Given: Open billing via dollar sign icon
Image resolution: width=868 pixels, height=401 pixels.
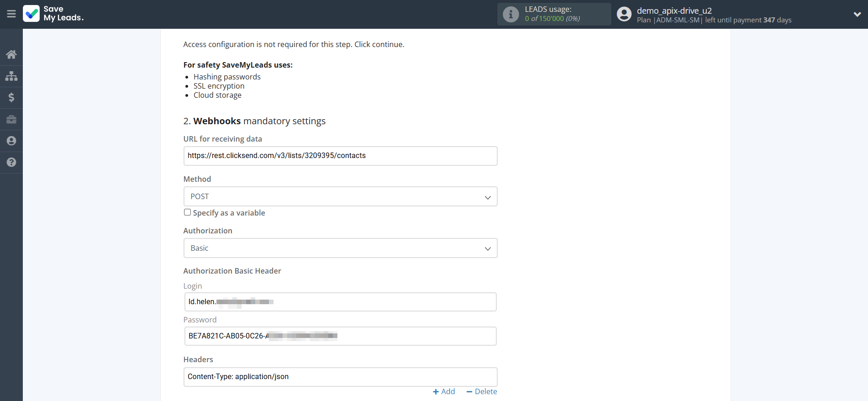Looking at the screenshot, I should [x=11, y=97].
